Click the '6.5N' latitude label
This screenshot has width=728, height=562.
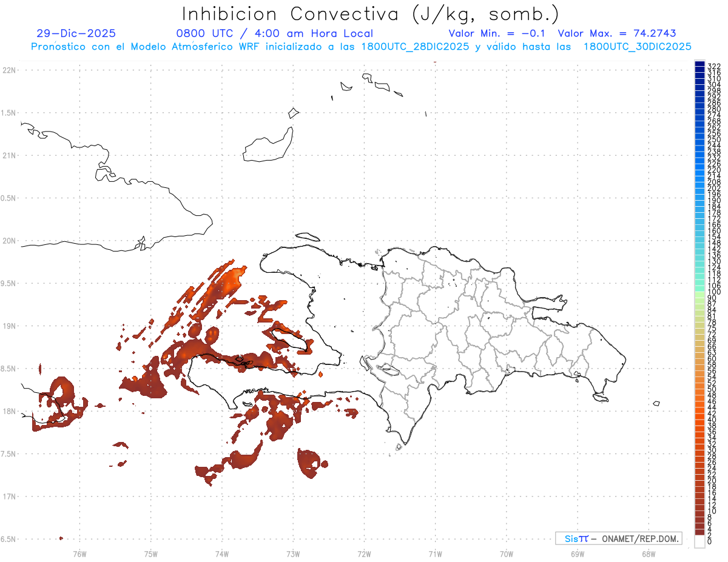tap(8, 539)
